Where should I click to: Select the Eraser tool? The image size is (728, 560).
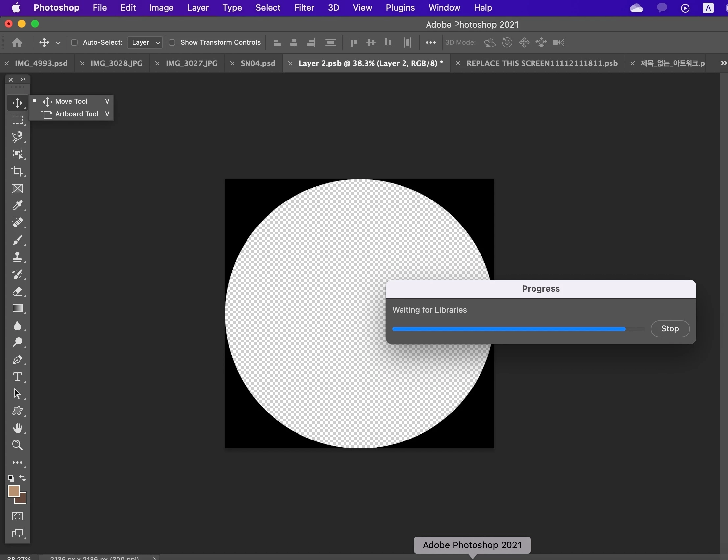coord(17,291)
